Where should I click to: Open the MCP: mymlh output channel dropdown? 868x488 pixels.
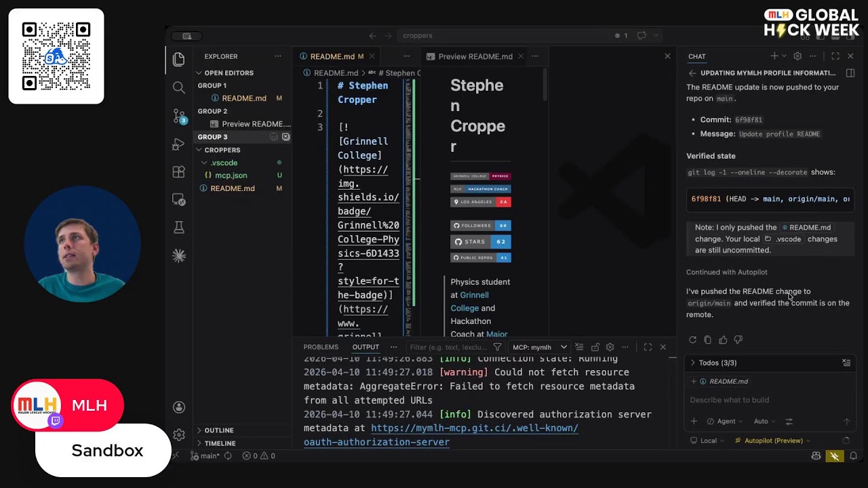540,347
